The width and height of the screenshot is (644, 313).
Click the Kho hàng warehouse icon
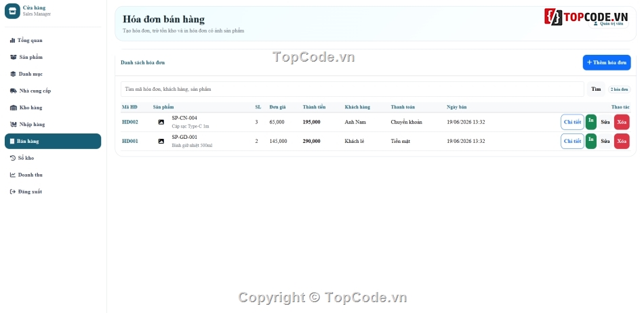[13, 108]
